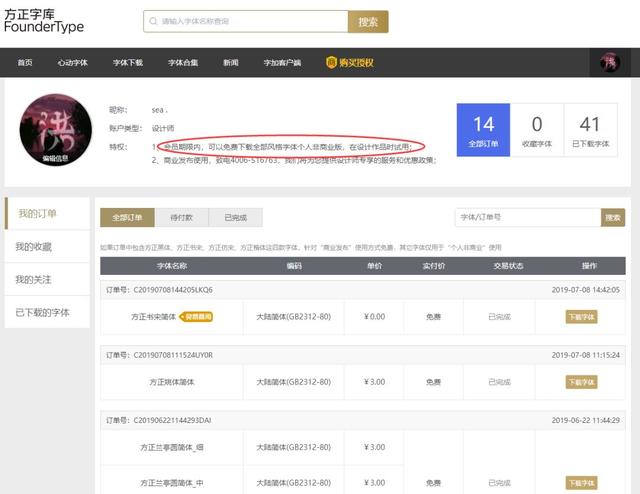
Task: Click the purchase license shield icon
Action: click(331, 62)
